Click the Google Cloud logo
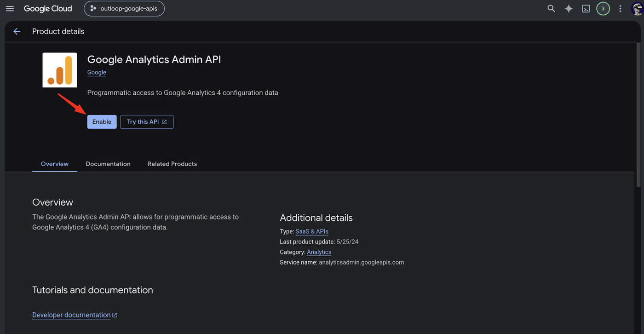This screenshot has height=334, width=644. pyautogui.click(x=48, y=9)
